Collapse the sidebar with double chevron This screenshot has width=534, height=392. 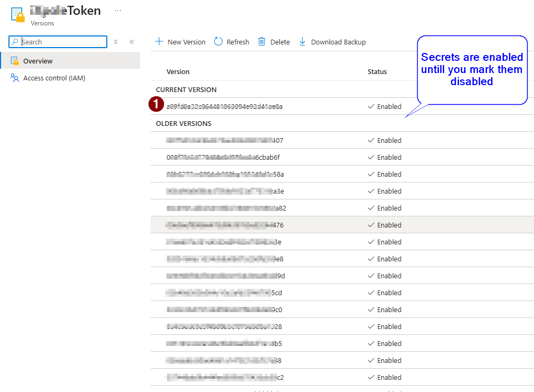point(132,42)
